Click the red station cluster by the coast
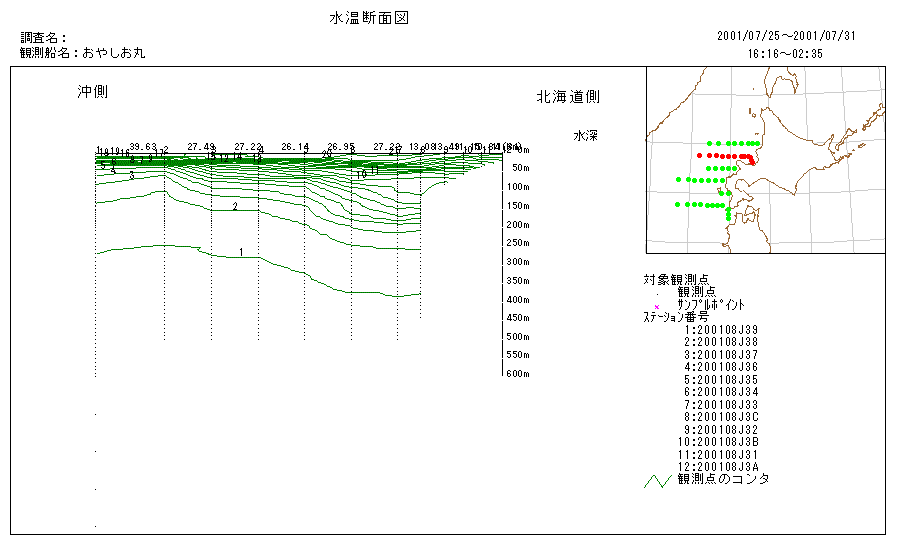 pyautogui.click(x=748, y=158)
